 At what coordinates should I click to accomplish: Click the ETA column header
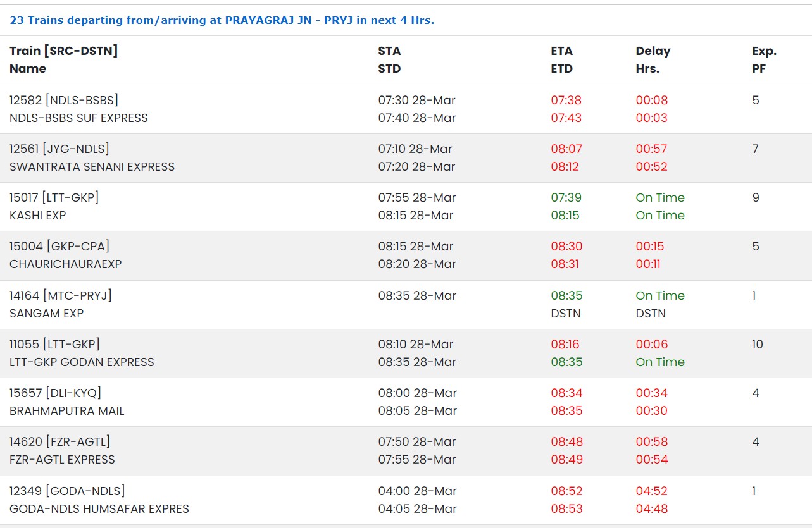(561, 51)
